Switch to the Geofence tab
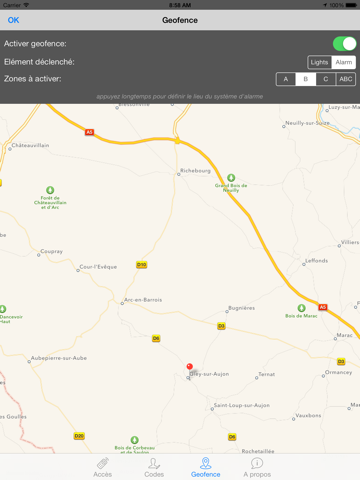 [x=206, y=467]
